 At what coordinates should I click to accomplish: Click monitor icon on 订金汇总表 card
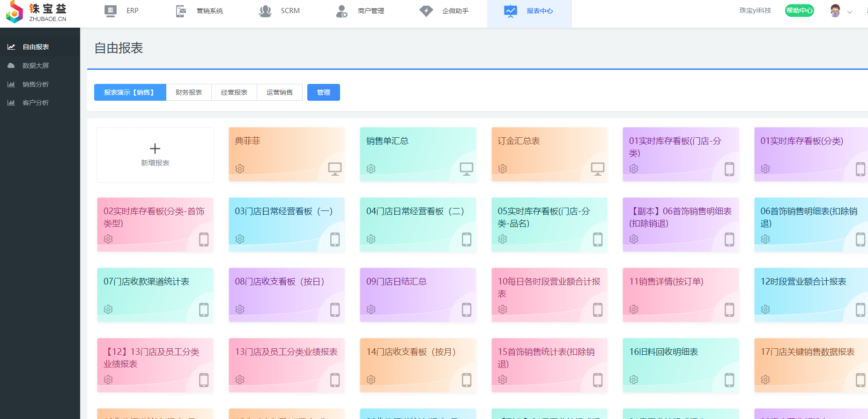click(598, 169)
